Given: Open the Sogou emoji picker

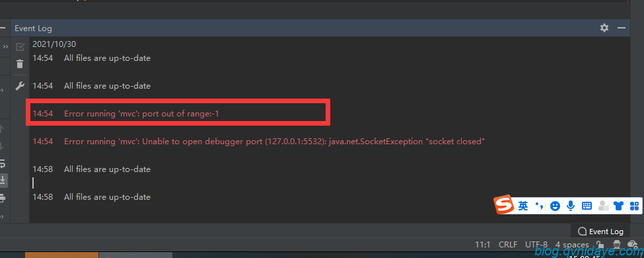Looking at the screenshot, I should (555, 206).
